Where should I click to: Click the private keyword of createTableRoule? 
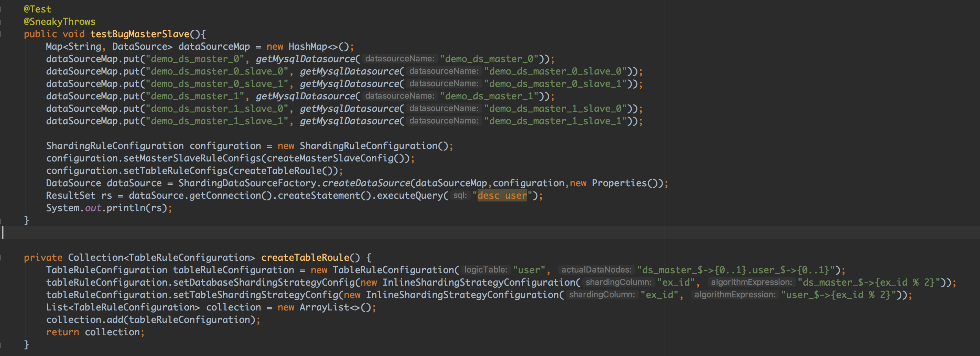click(x=43, y=258)
